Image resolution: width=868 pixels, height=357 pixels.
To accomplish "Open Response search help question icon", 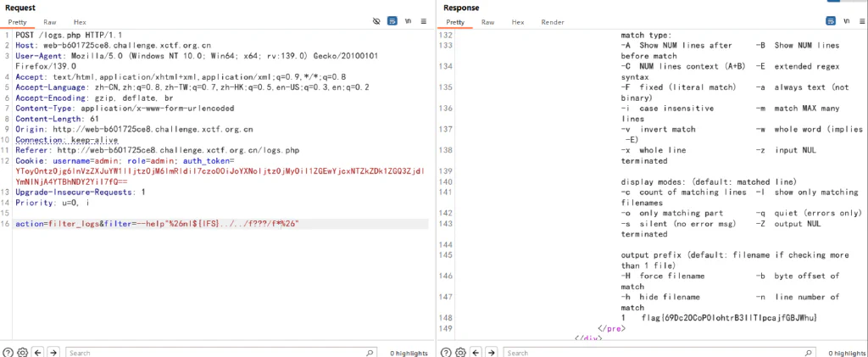I will tap(446, 353).
